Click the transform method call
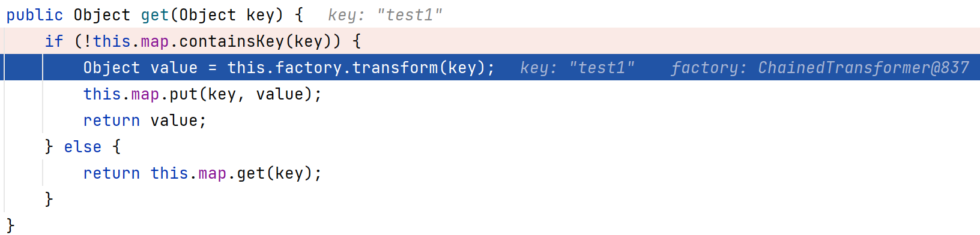The height and width of the screenshot is (235, 980). click(x=395, y=68)
